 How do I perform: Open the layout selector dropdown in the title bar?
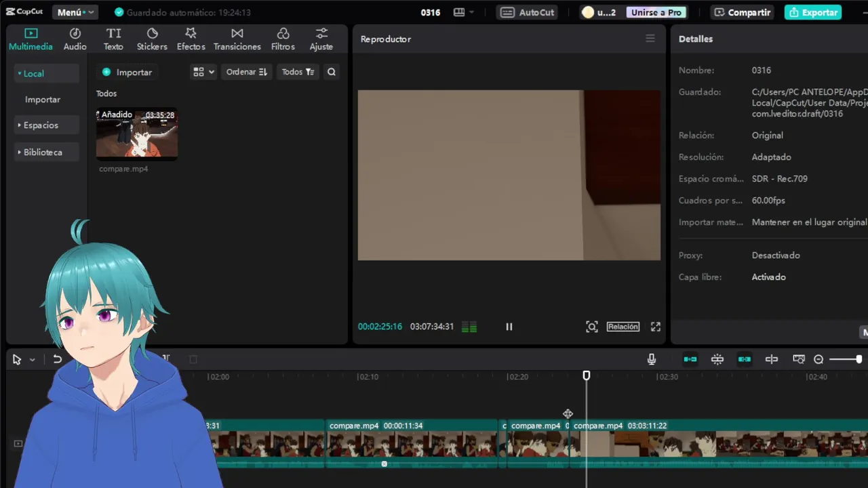[x=464, y=12]
